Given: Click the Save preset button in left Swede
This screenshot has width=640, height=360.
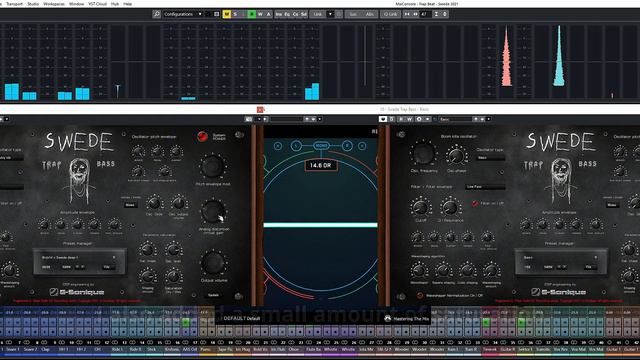Looking at the screenshot, I should pyautogui.click(x=67, y=267).
